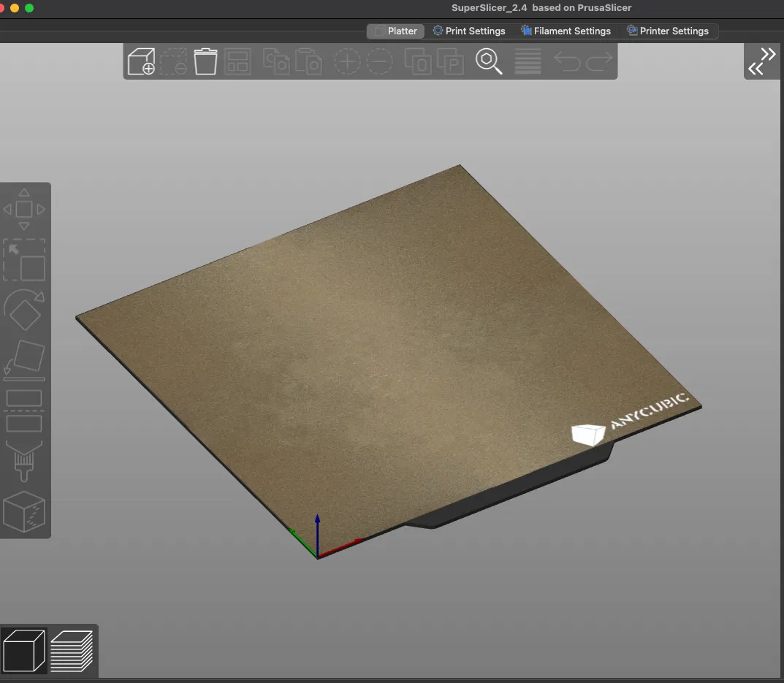Screen dimensions: 784x683
Task: Click the Copy icon in toolbar
Action: click(x=276, y=61)
